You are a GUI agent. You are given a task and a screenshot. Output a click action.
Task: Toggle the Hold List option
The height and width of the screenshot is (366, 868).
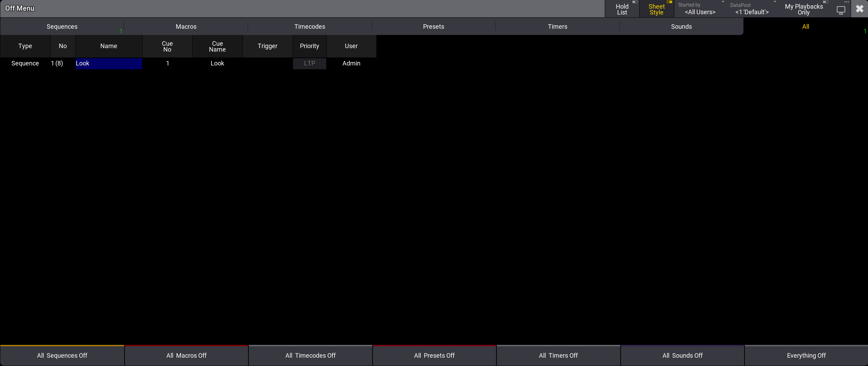point(622,9)
